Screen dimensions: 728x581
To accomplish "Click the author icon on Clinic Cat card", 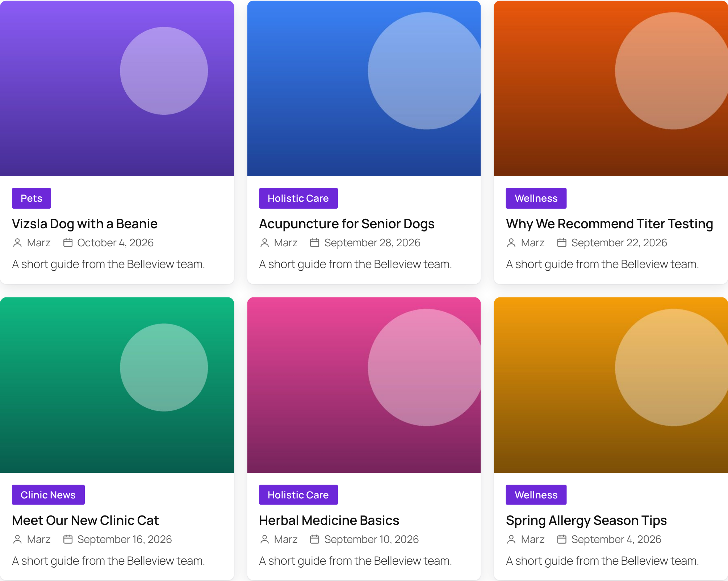I will (x=17, y=539).
